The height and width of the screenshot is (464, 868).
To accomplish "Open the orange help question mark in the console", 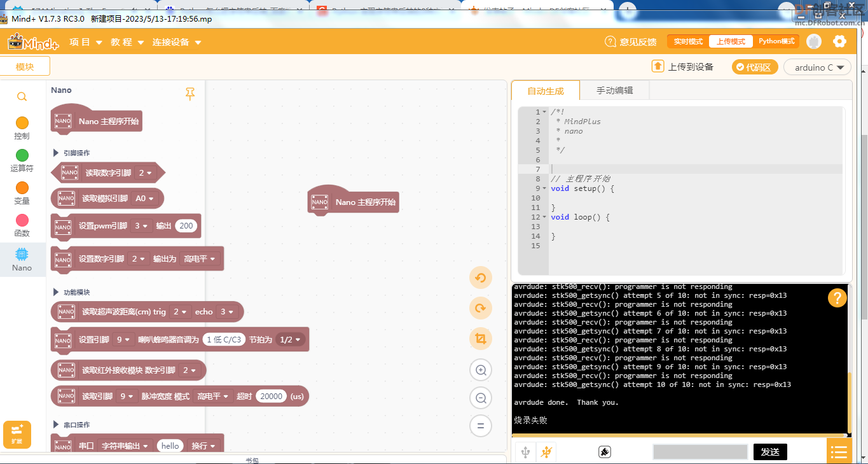I will [837, 298].
